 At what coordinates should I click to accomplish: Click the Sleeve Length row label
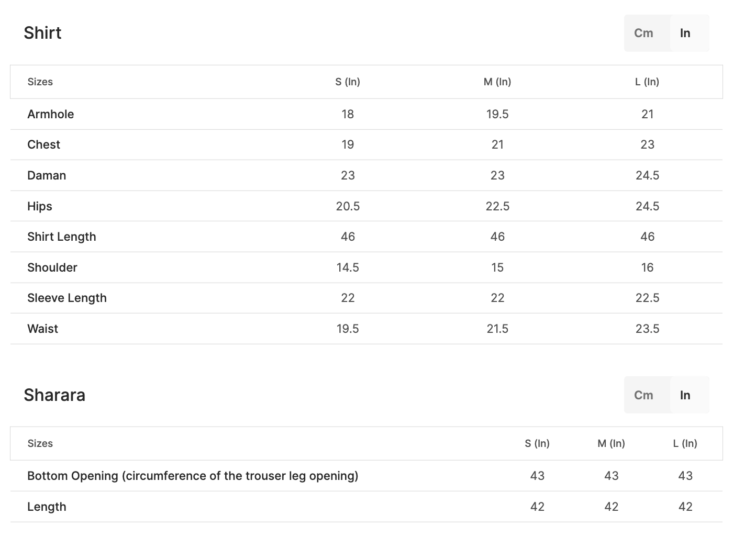point(67,298)
